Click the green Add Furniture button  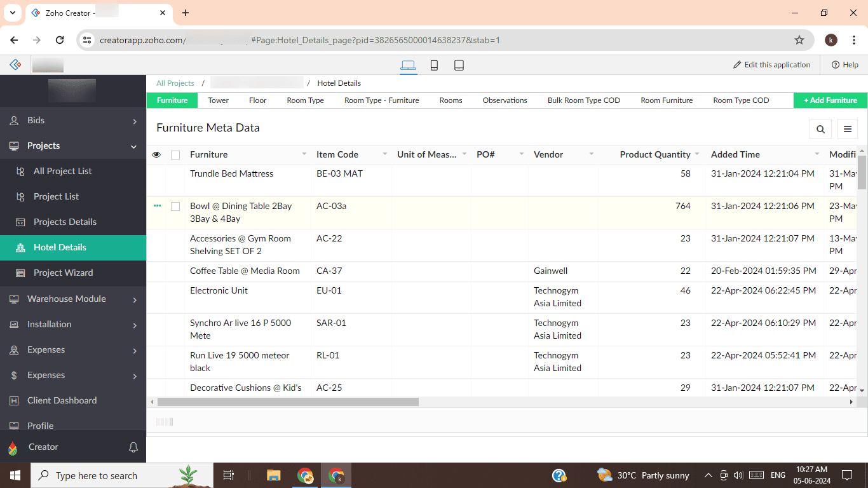click(830, 100)
